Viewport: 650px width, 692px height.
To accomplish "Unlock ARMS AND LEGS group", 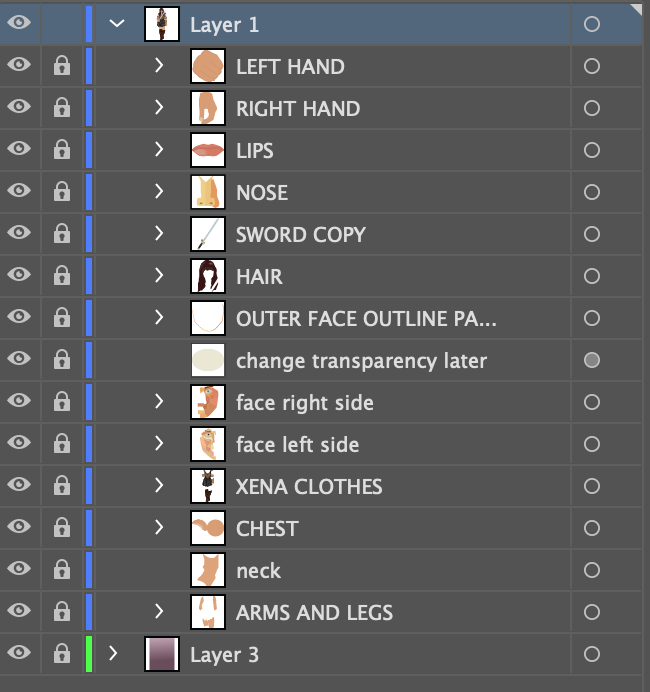I will tap(62, 611).
